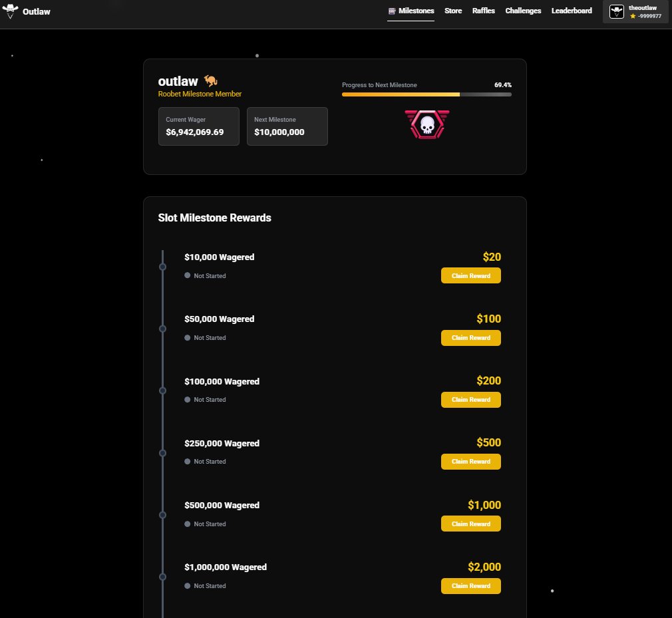
Task: Go to the Raffles page
Action: click(484, 11)
